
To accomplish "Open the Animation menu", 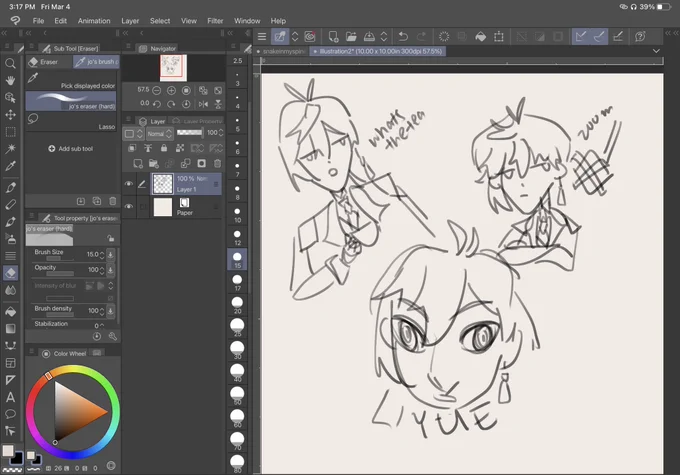I will click(94, 20).
